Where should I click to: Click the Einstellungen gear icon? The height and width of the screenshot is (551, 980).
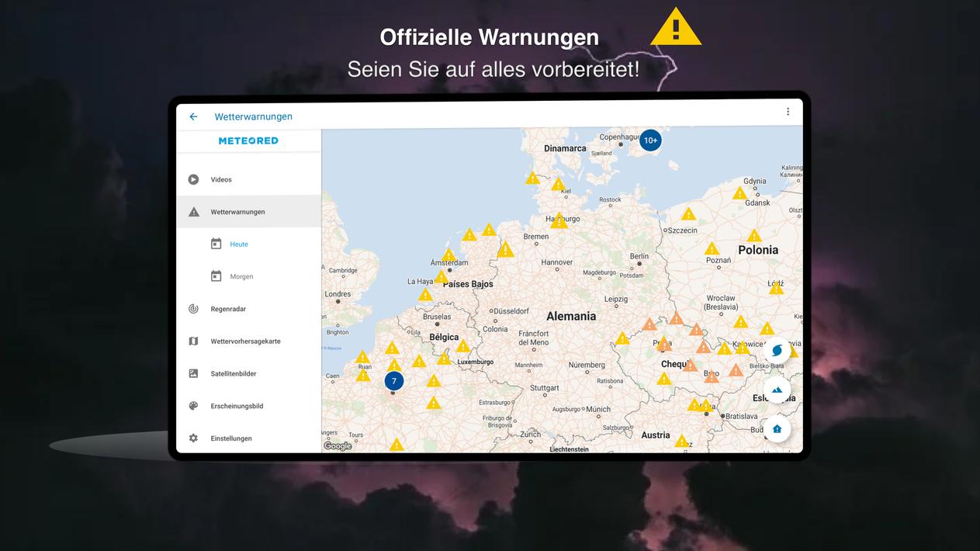[x=193, y=438]
